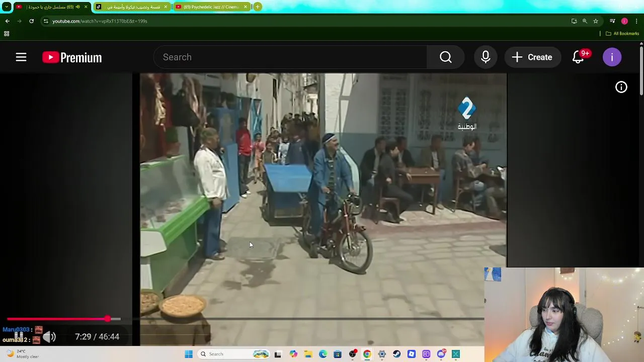Open Steam from the taskbar
The width and height of the screenshot is (644, 362).
coord(397,354)
